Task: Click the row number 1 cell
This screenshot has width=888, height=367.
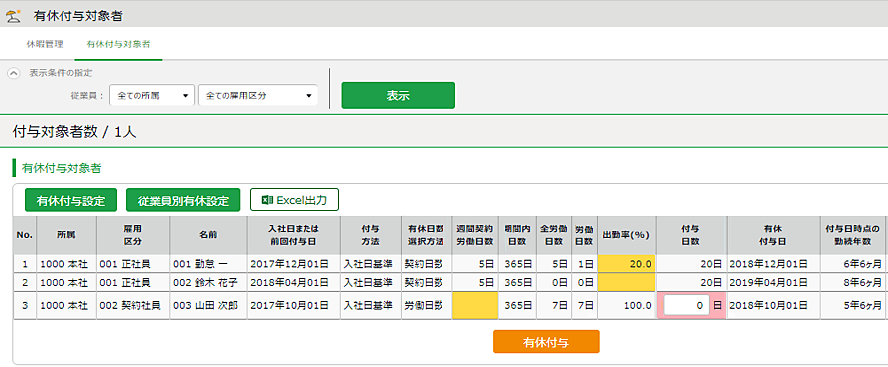Action: pyautogui.click(x=25, y=264)
